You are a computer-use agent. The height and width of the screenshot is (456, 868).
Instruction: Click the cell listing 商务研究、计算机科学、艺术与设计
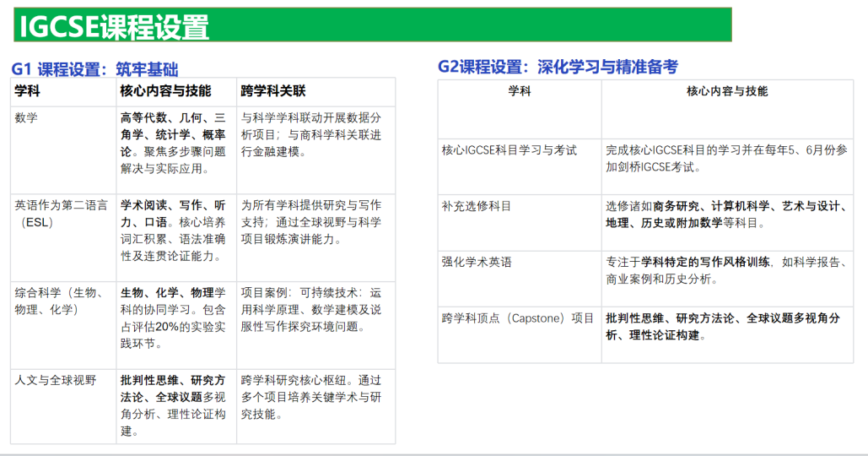[x=727, y=223]
